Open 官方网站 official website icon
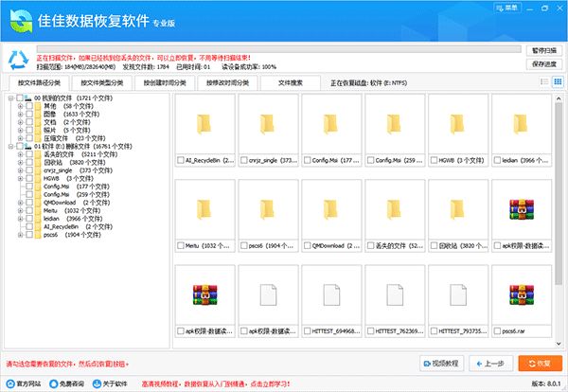 coord(10,383)
